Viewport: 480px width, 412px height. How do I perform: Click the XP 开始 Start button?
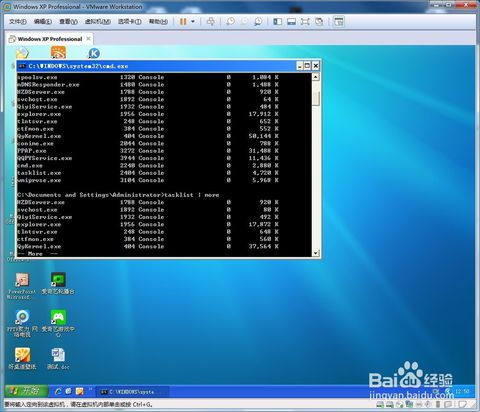27,391
